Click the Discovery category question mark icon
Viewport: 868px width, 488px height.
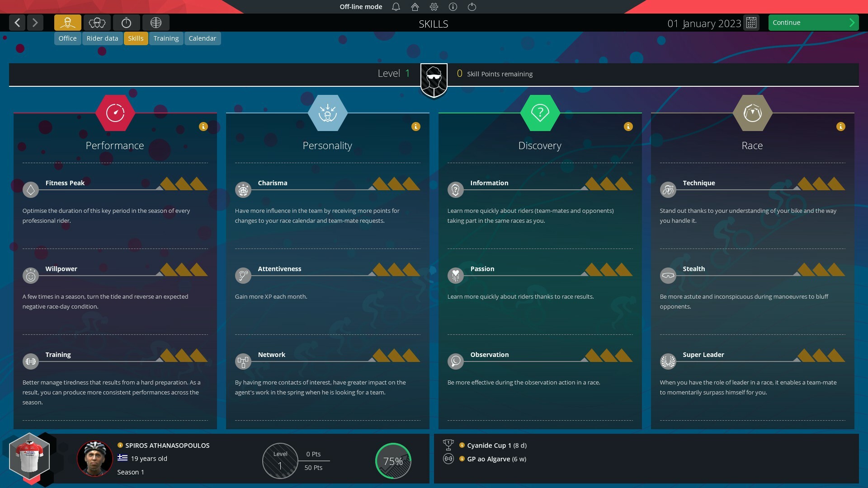[539, 112]
